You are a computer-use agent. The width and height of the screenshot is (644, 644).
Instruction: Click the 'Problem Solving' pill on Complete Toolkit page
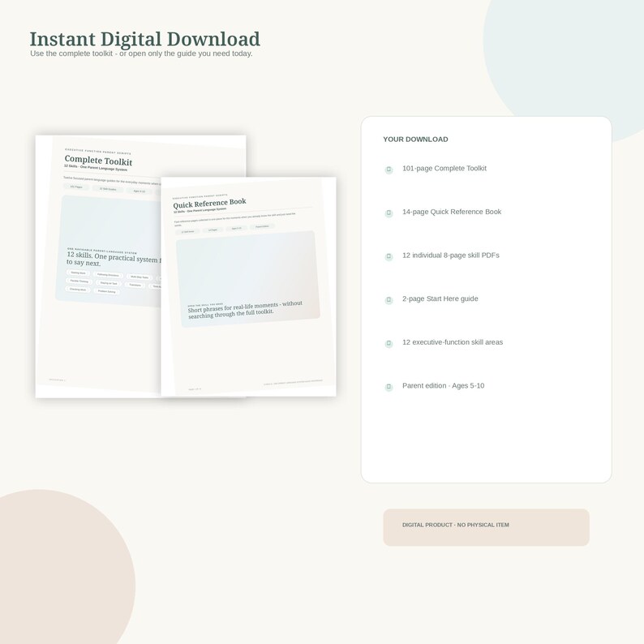click(x=107, y=291)
